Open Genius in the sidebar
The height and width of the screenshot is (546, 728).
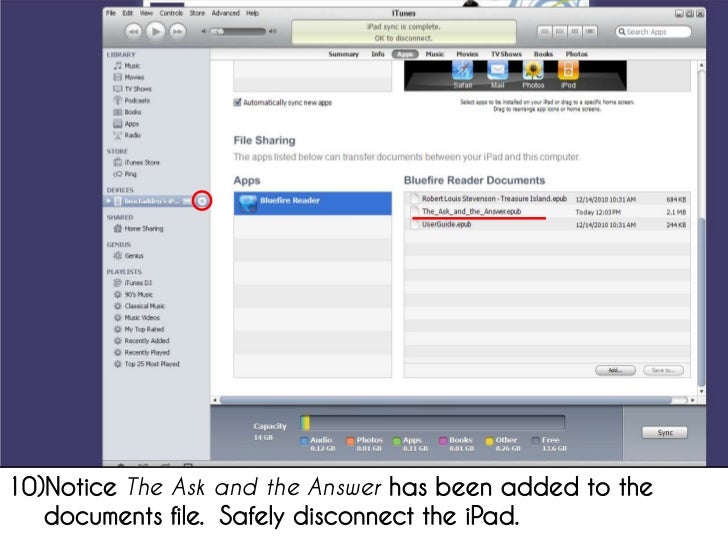pos(129,255)
